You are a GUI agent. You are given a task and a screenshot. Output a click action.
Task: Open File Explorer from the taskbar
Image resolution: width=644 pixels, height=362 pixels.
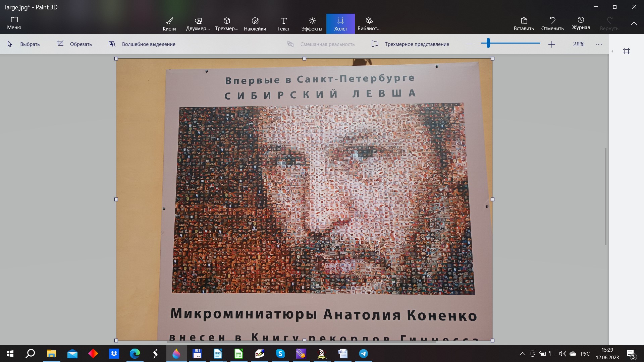point(51,354)
